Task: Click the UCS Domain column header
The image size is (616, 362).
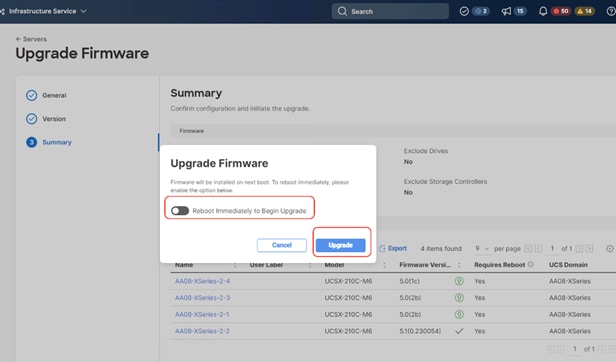Action: tap(568, 265)
